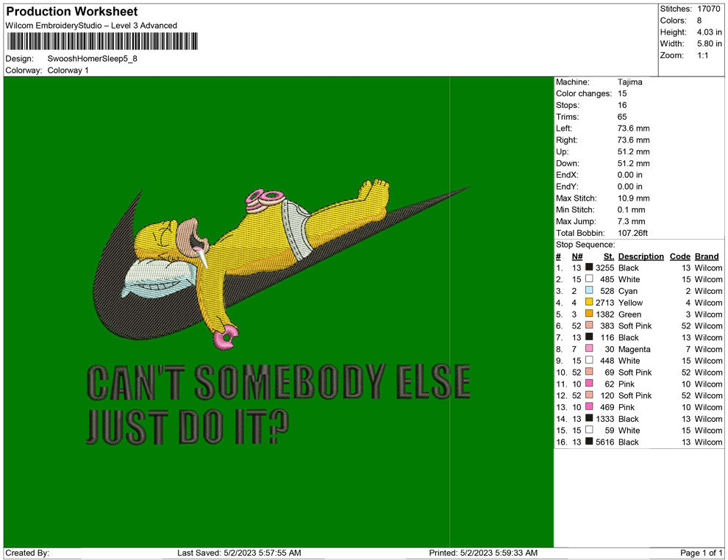Click 'Cyan' description in row 3

click(628, 291)
